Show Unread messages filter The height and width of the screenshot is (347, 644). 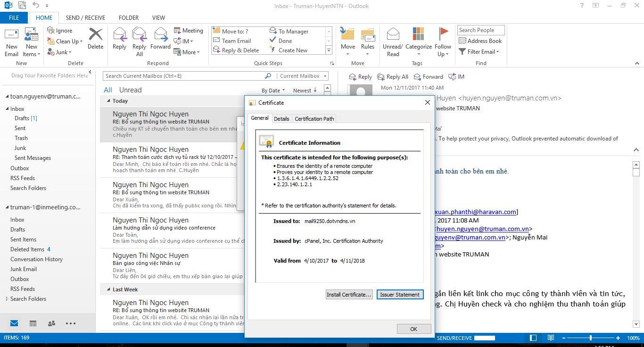[x=131, y=90]
